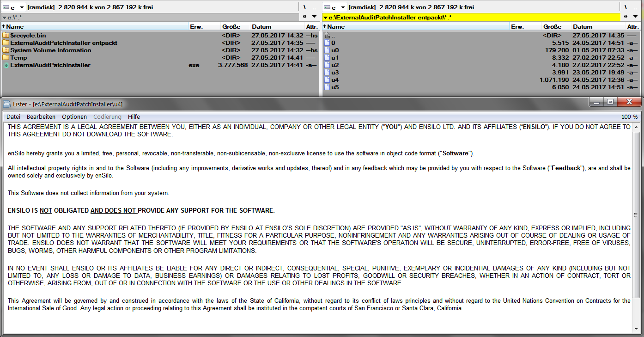Click the file icon of item 0
This screenshot has height=337, width=644.
coord(327,43)
